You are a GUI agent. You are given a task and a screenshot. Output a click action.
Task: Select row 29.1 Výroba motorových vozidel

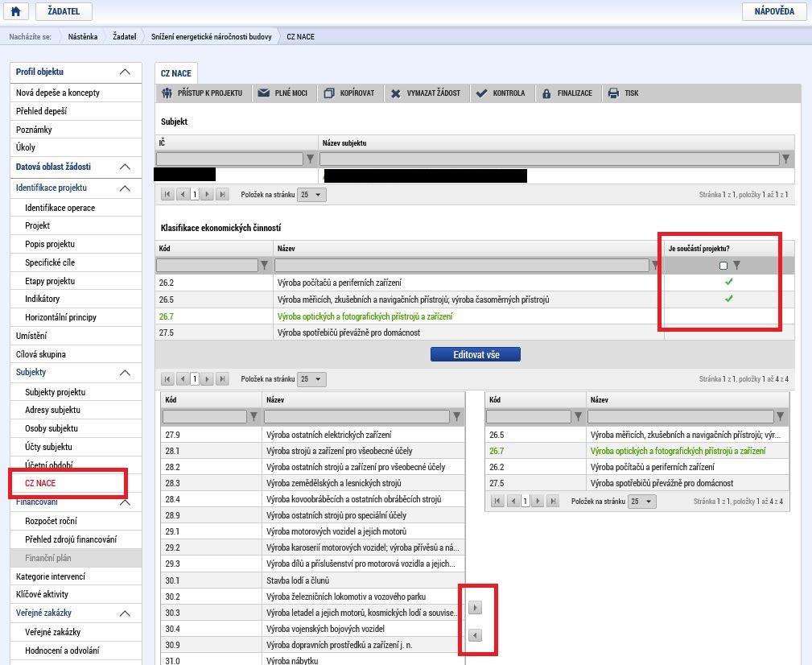313,531
